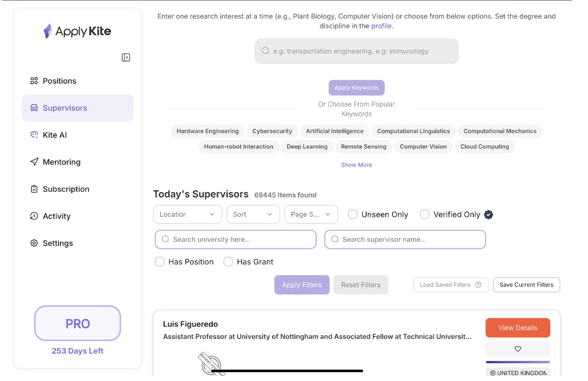The image size is (588, 381).
Task: Go to Positions in sidebar
Action: coord(59,81)
